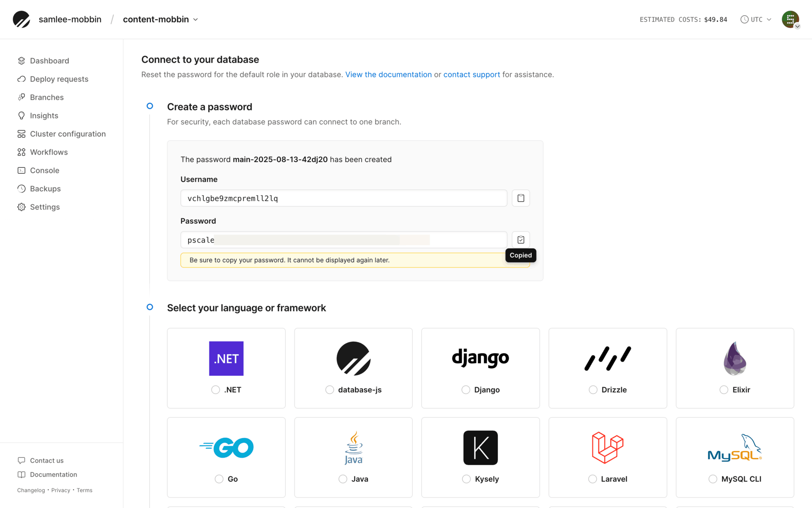Image resolution: width=812 pixels, height=508 pixels.
Task: Select the Kysely radio button
Action: pyautogui.click(x=466, y=479)
